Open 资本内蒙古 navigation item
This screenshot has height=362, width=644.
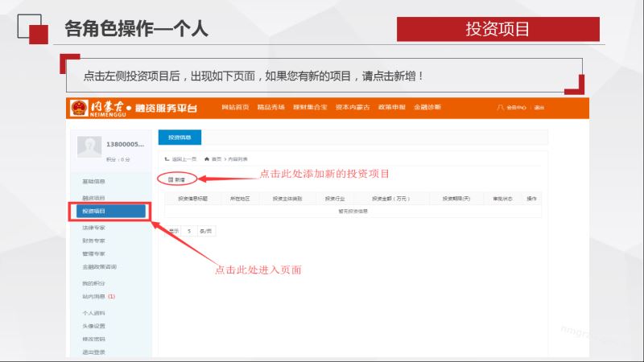pyautogui.click(x=352, y=107)
